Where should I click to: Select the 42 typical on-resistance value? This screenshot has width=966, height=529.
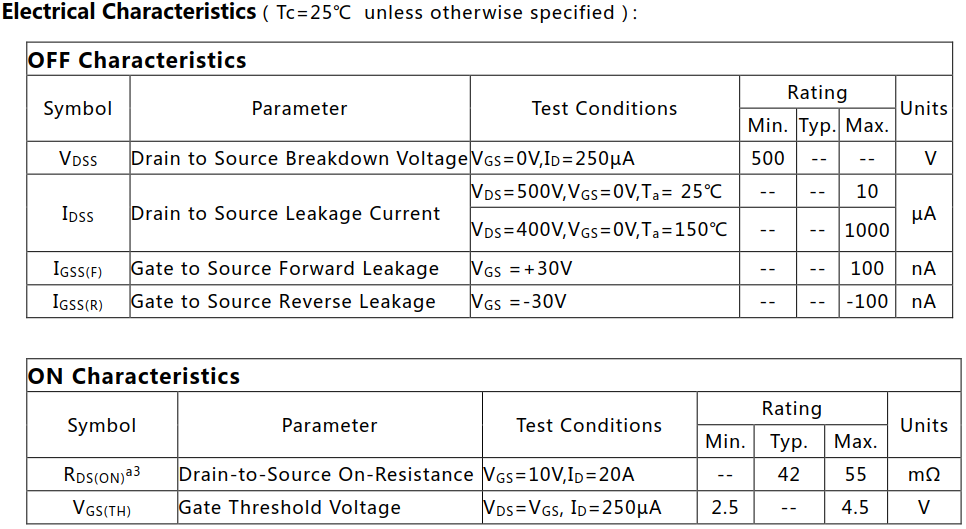(x=788, y=474)
